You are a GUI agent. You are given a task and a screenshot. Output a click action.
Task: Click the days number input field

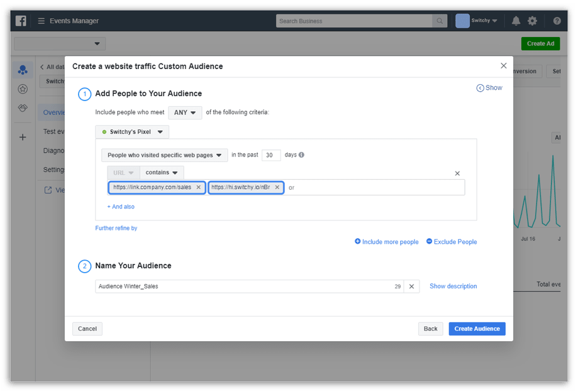pos(271,155)
